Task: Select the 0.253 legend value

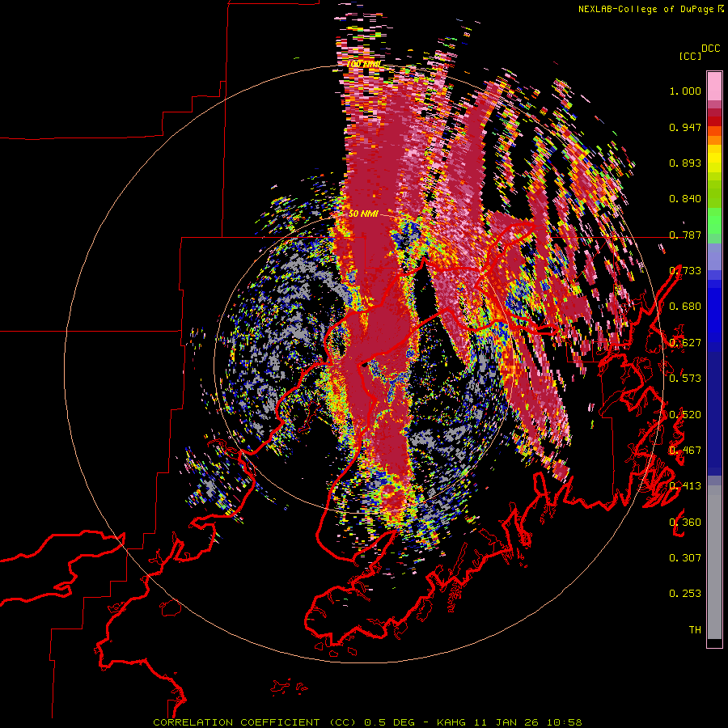Action: 685,594
